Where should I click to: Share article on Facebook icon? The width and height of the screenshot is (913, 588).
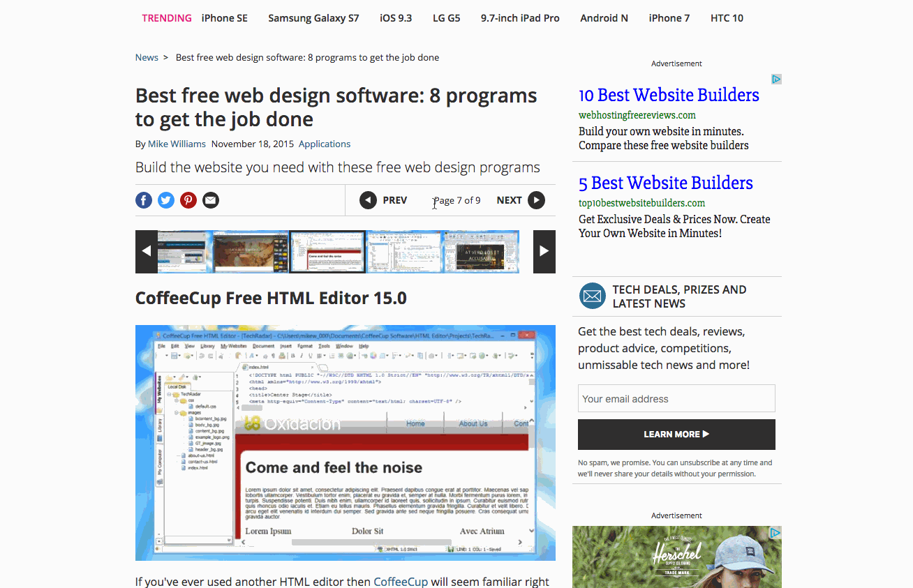coord(144,201)
